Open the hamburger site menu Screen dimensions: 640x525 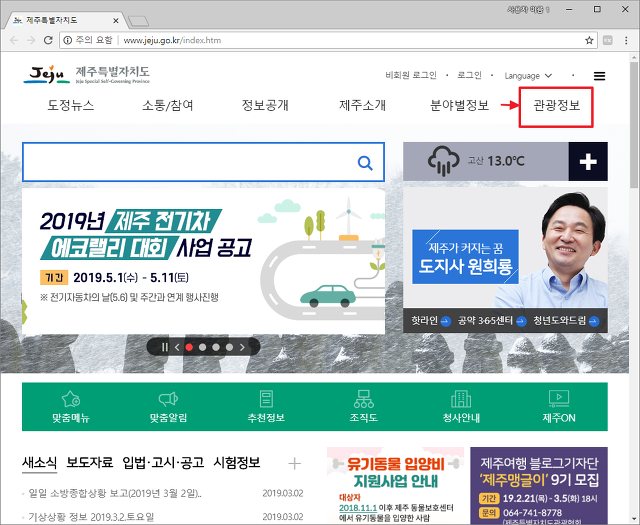599,76
